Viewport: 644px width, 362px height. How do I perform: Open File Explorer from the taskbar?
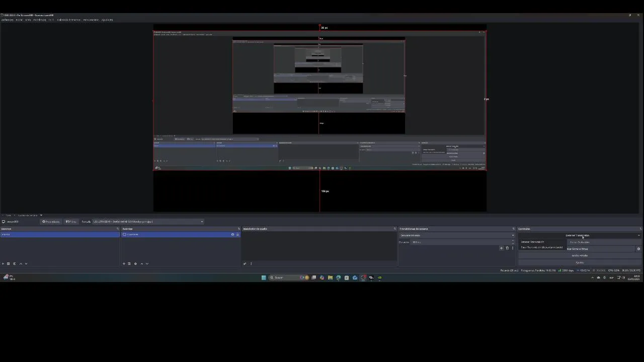click(330, 278)
